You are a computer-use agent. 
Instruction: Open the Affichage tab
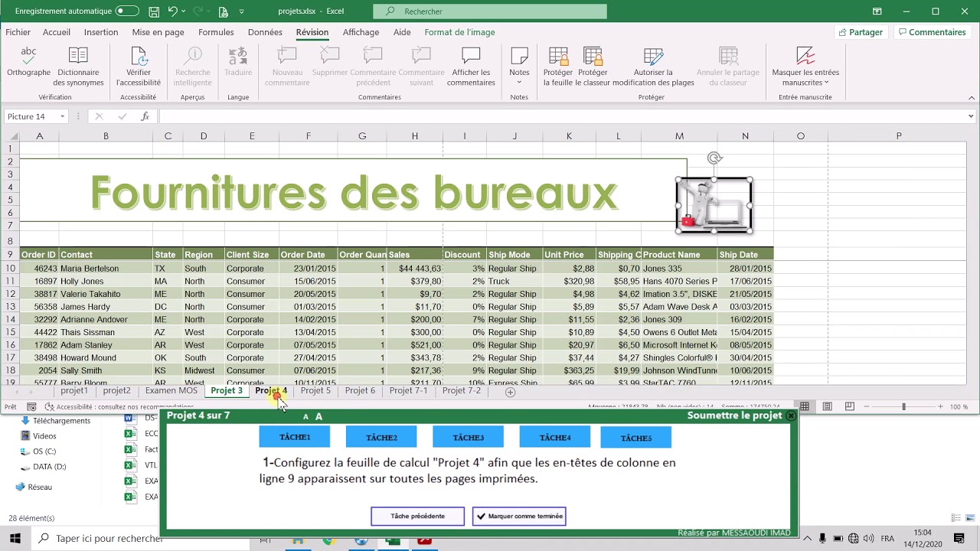pyautogui.click(x=361, y=32)
